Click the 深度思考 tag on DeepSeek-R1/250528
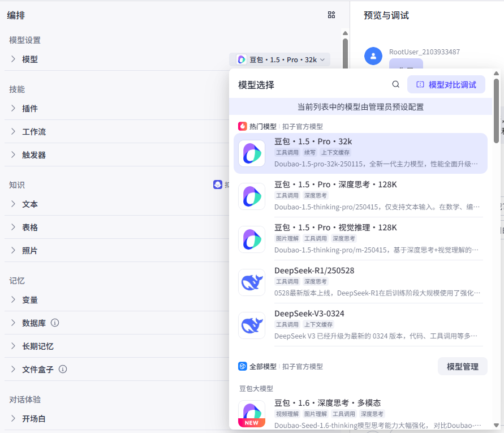Screen dimensions: 504x433 click(x=315, y=281)
